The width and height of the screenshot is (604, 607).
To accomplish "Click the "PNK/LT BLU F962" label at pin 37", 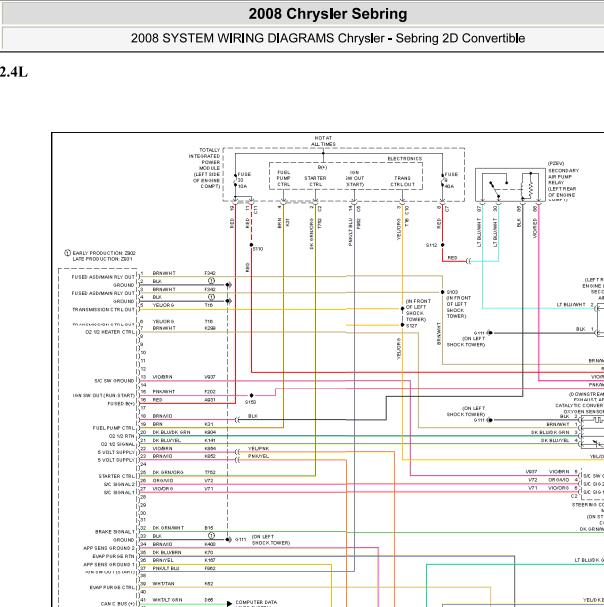I will [x=184, y=568].
